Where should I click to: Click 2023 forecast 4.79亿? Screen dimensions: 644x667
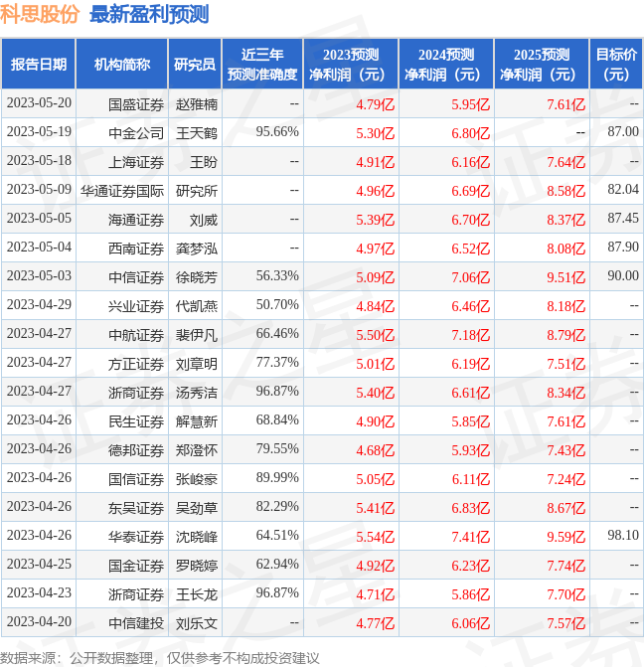click(x=376, y=104)
